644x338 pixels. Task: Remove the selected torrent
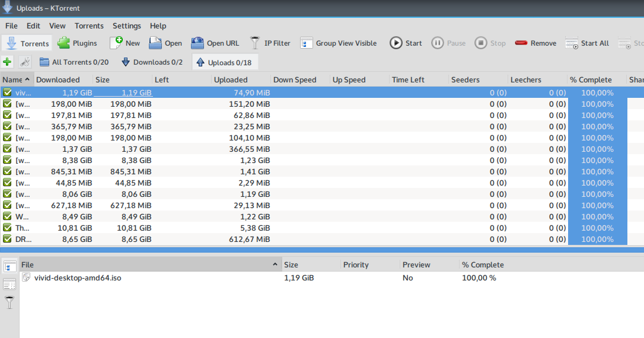click(x=535, y=43)
